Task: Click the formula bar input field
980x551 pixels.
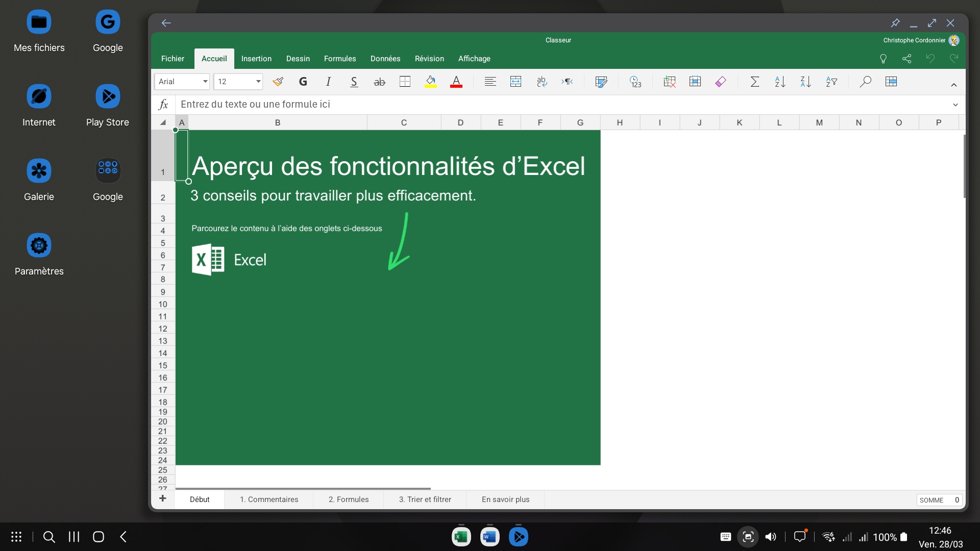Action: pos(561,105)
